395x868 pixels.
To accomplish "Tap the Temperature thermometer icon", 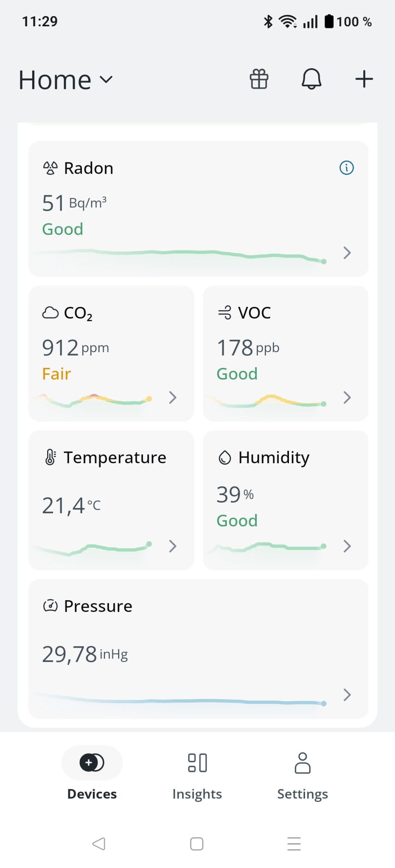I will [50, 457].
